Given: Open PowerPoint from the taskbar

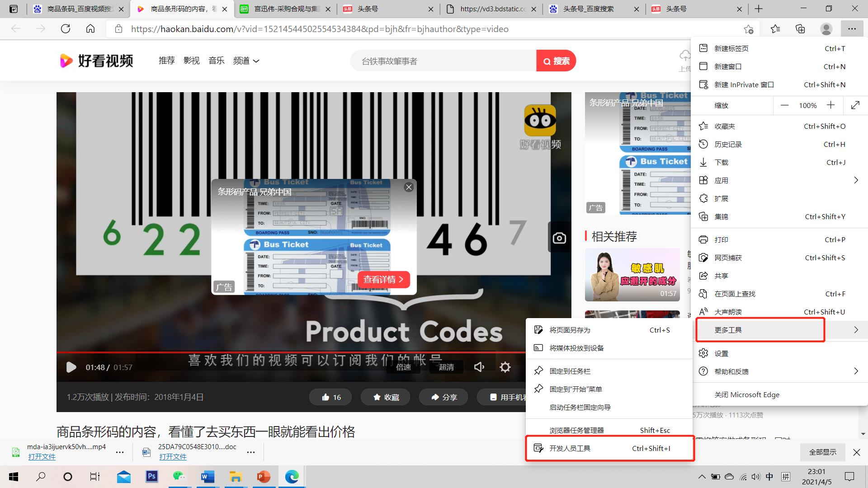Looking at the screenshot, I should (x=264, y=476).
